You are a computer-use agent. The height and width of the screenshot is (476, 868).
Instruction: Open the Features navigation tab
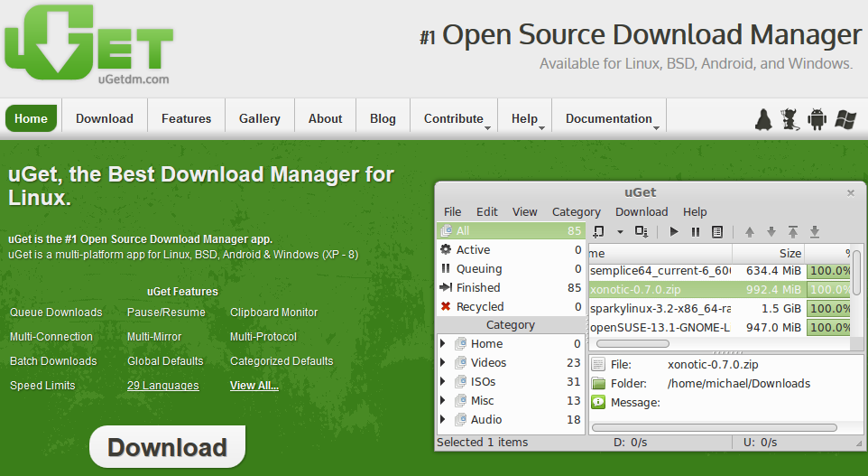pyautogui.click(x=187, y=118)
